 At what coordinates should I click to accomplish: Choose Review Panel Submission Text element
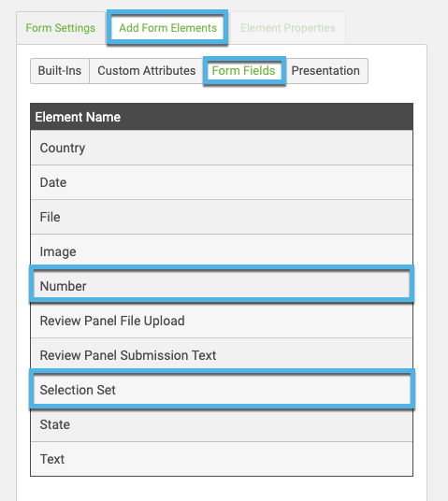[222, 354]
